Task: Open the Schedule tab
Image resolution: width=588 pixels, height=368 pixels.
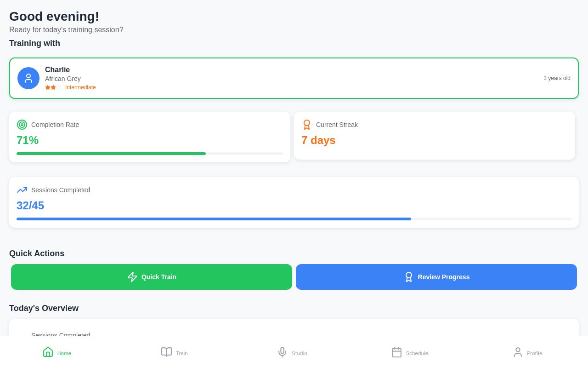Action: (x=410, y=352)
